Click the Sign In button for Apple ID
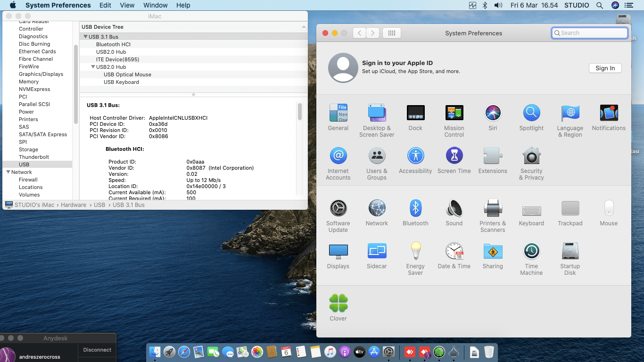The width and height of the screenshot is (644, 362). pyautogui.click(x=605, y=68)
